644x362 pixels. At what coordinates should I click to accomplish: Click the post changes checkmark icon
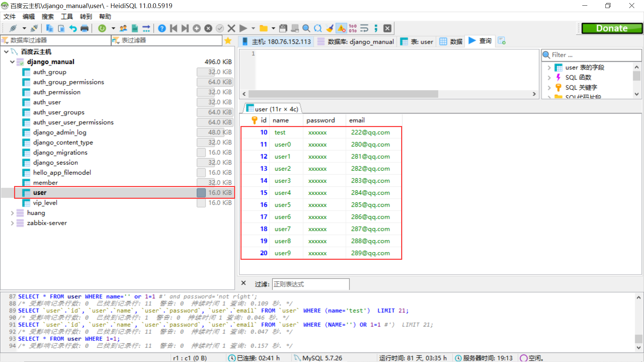(220, 28)
